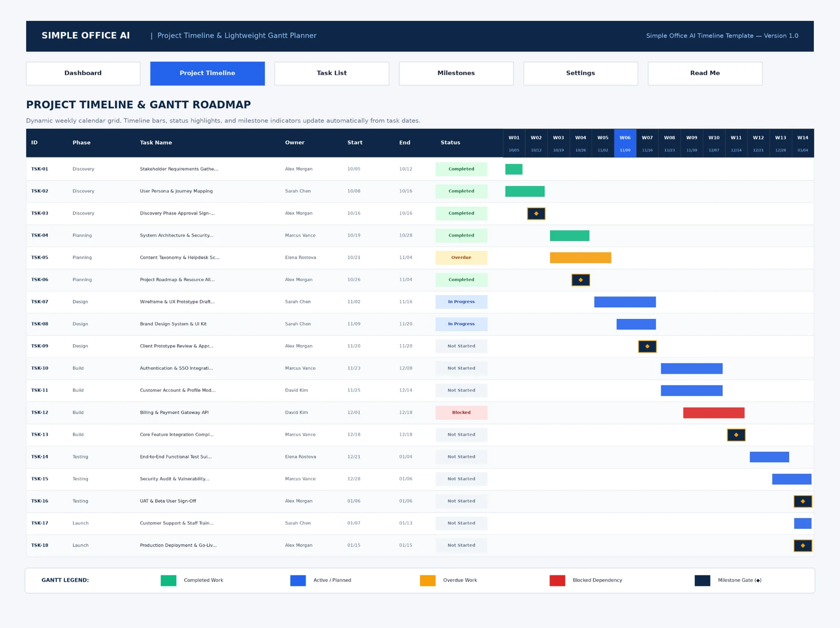Viewport: 840px width, 628px height.
Task: Select the TSK-13 milestone gate icon
Action: 736,435
